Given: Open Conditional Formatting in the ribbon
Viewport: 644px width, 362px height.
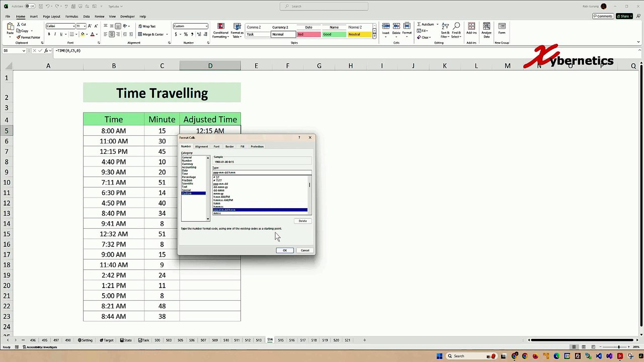Looking at the screenshot, I should [x=220, y=30].
